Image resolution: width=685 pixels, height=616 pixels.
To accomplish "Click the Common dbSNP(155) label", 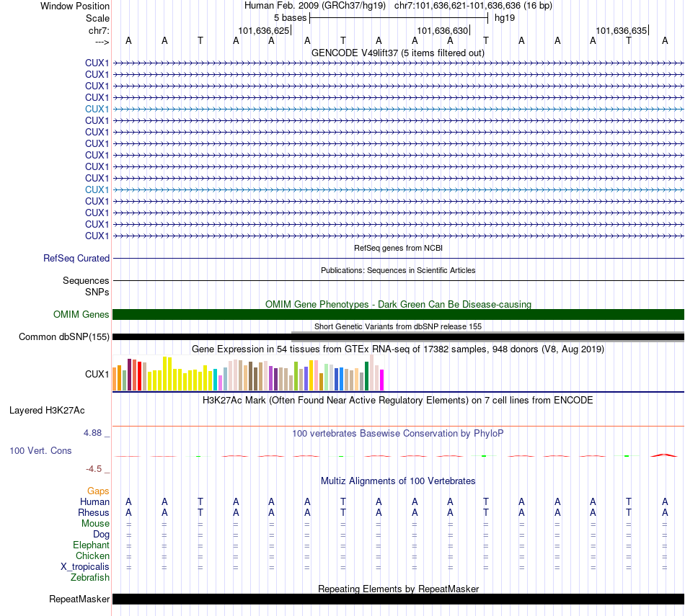I will 64,336.
